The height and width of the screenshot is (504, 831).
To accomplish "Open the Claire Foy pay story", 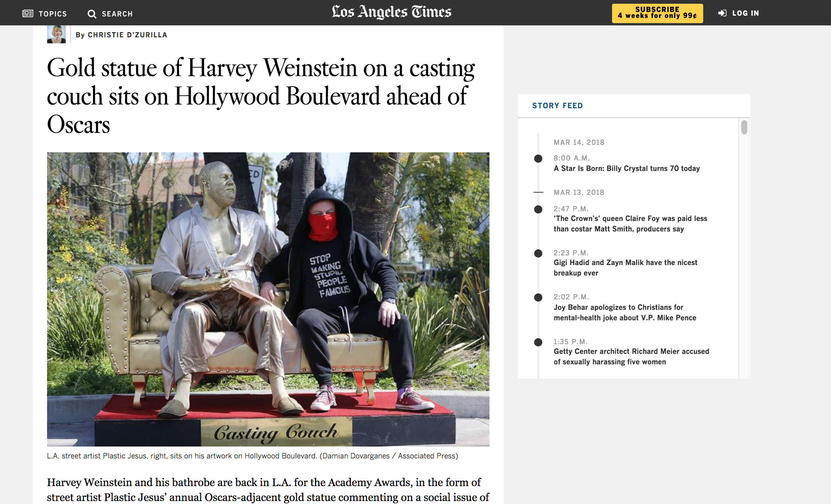I will pos(630,224).
